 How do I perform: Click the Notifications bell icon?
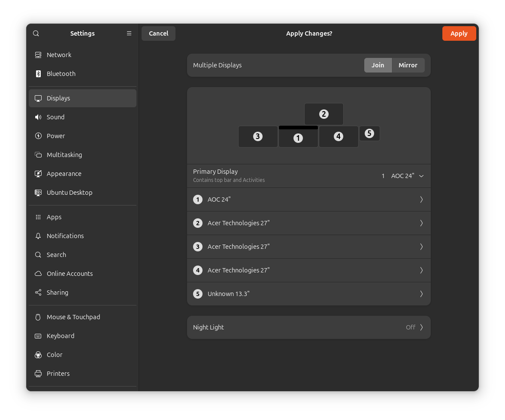pos(38,236)
